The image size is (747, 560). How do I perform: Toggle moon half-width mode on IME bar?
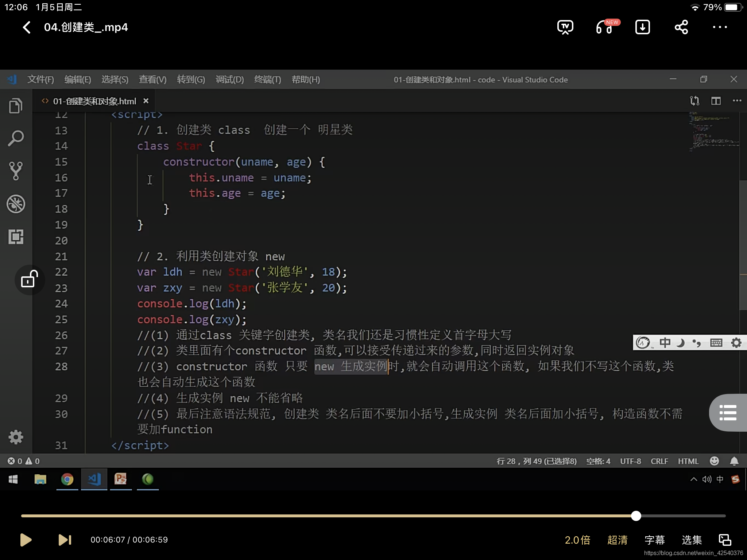[x=681, y=343]
